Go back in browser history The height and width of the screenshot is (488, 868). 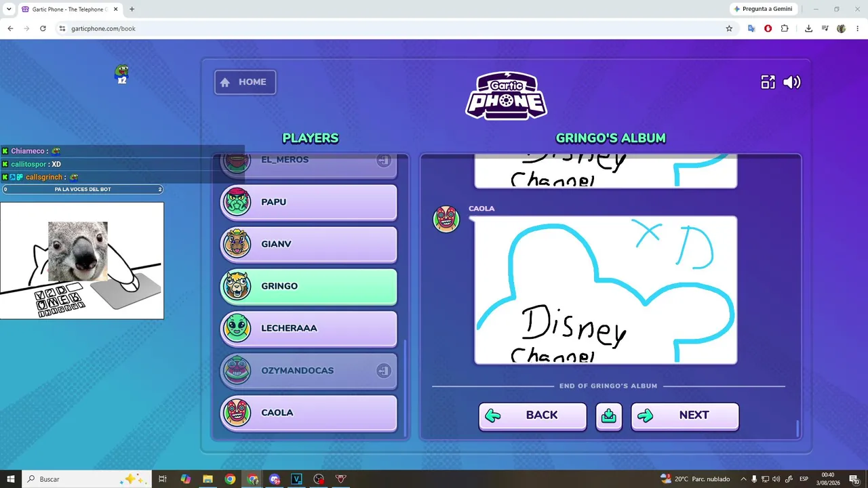click(10, 28)
